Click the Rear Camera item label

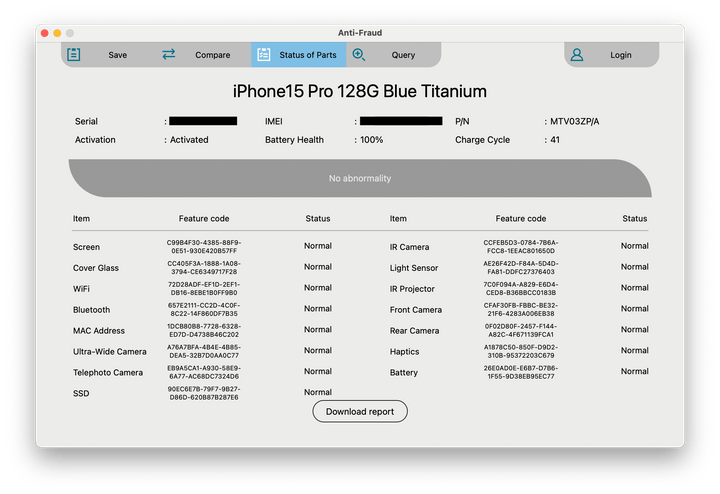tap(414, 331)
